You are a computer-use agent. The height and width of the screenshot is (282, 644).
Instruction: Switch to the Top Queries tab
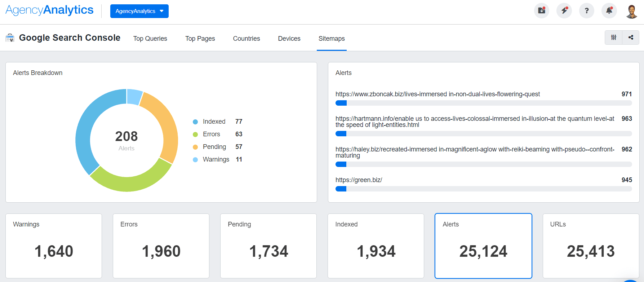coord(150,39)
